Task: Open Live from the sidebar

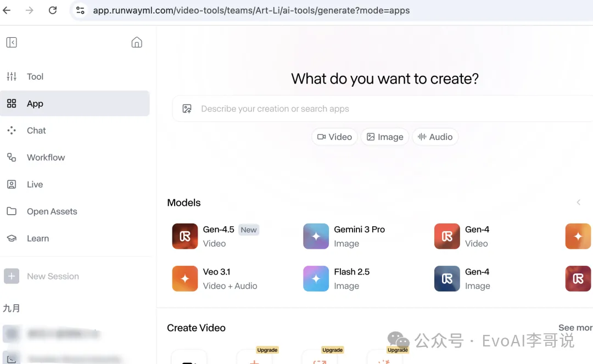Action: tap(75, 184)
